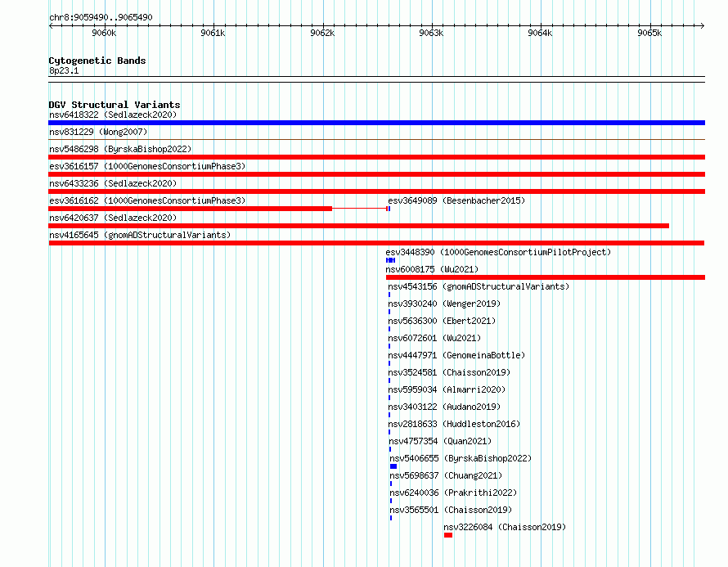Click nsv6420637 (Sedlazeck2020) variant label
Image resolution: width=728 pixels, height=567 pixels.
point(113,218)
